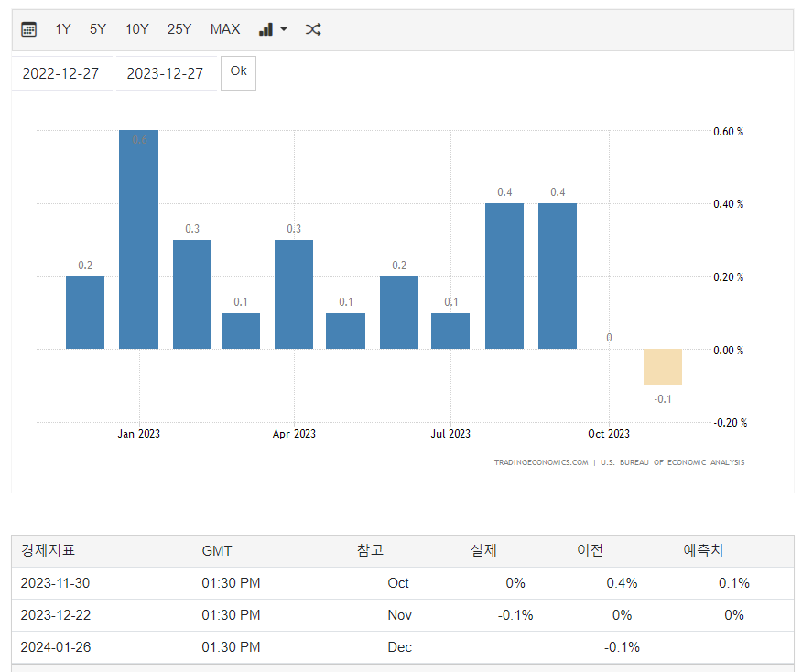Click the GMT column header
The height and width of the screenshot is (672, 802).
tap(217, 551)
